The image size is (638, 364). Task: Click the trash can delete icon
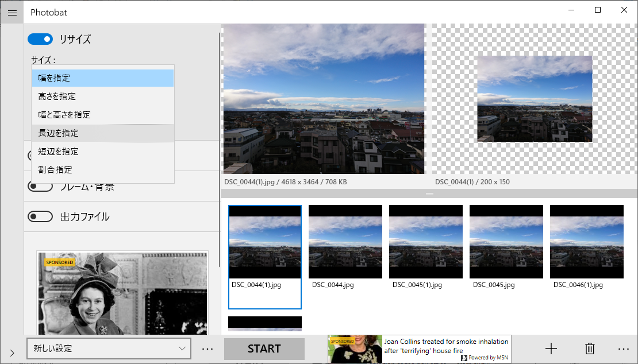pos(590,348)
